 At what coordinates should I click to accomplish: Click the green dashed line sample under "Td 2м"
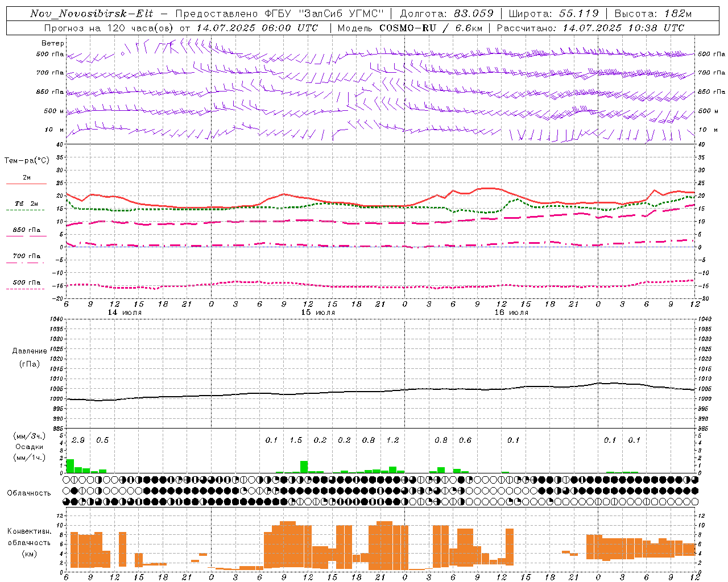tap(26, 210)
